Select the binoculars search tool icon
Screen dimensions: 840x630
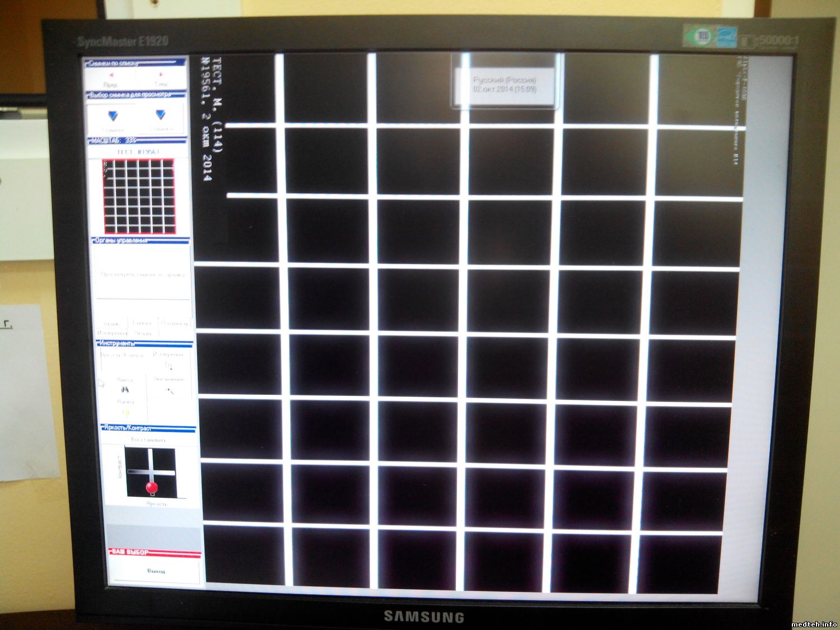124,389
